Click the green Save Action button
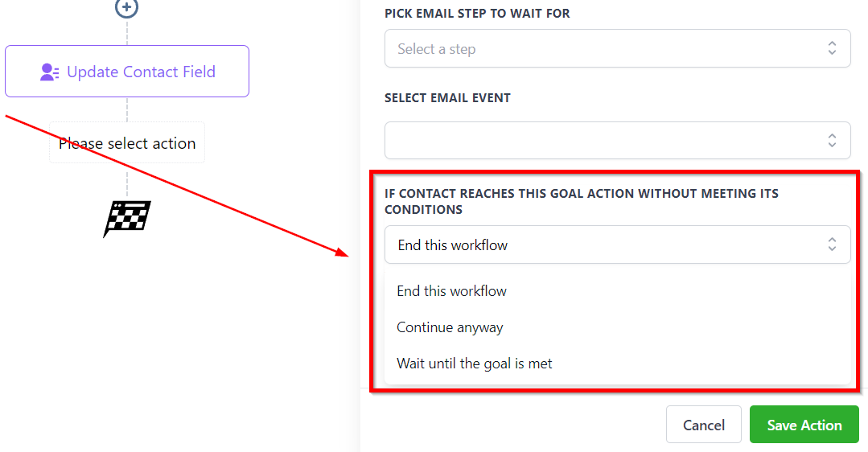This screenshot has width=868, height=452. click(x=804, y=425)
